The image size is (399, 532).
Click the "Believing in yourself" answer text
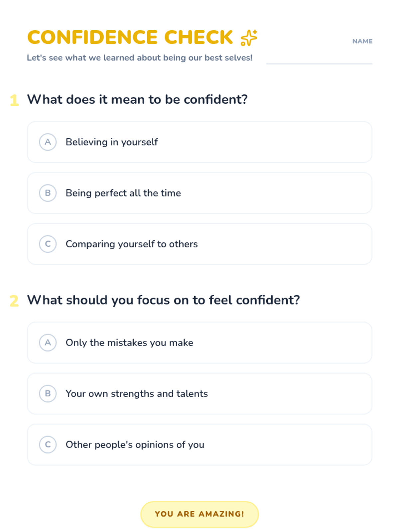tap(112, 142)
